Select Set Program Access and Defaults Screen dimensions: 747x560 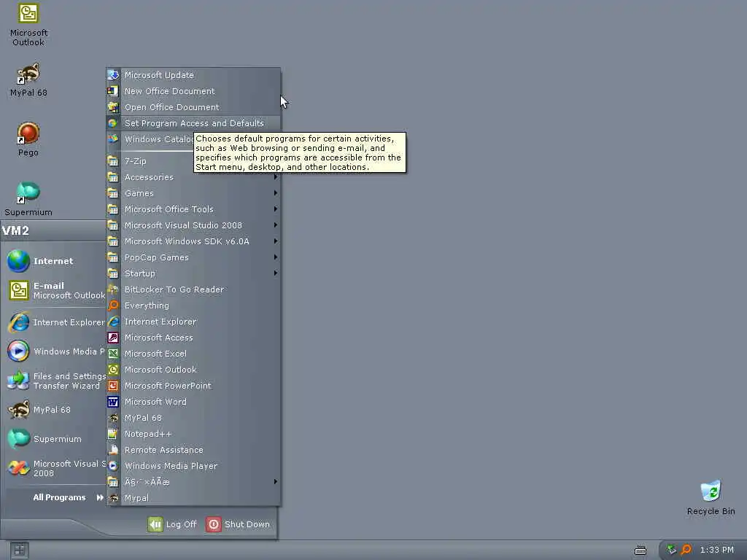[193, 123]
